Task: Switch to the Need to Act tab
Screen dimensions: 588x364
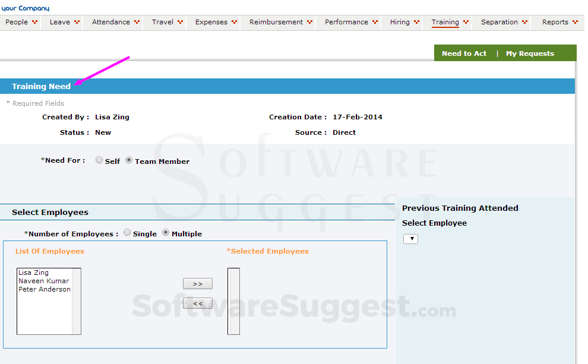Action: (x=464, y=53)
